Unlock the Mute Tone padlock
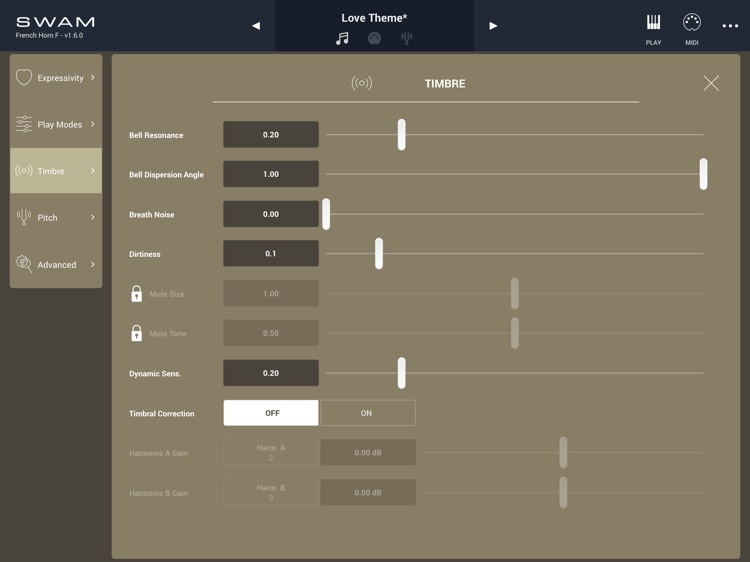 point(136,333)
